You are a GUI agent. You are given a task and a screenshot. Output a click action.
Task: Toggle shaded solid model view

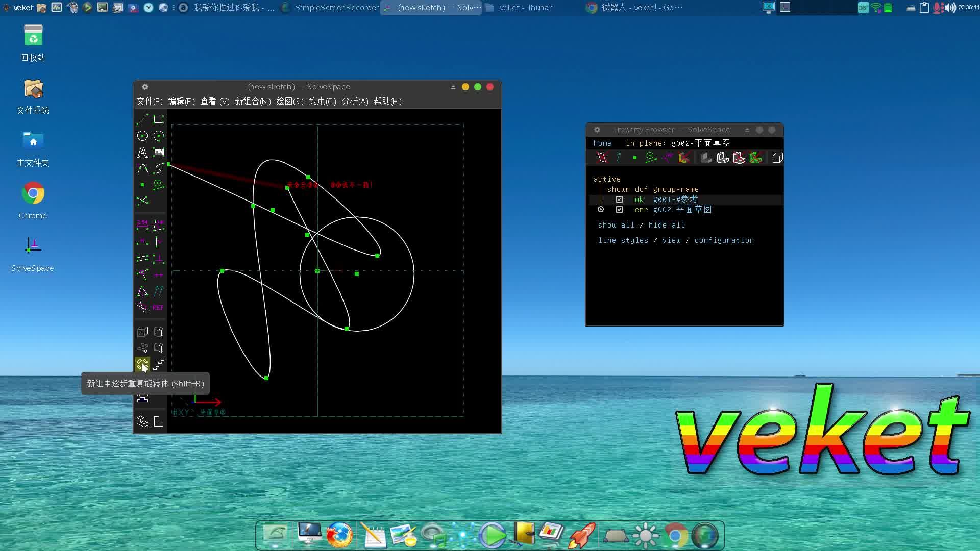click(706, 158)
